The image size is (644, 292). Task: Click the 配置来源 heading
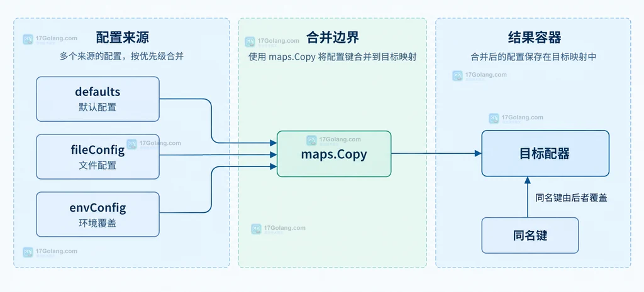[x=122, y=38]
